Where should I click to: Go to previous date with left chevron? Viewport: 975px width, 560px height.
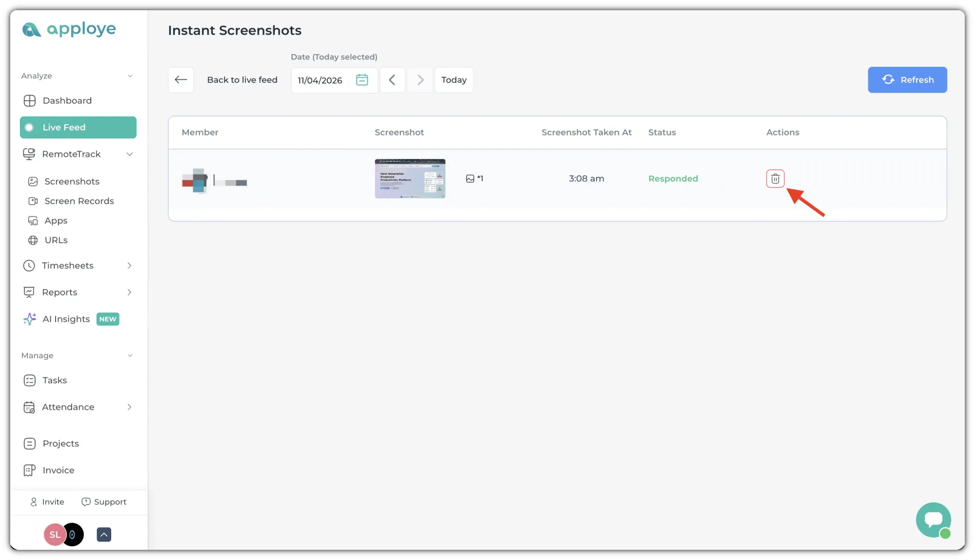[392, 80]
